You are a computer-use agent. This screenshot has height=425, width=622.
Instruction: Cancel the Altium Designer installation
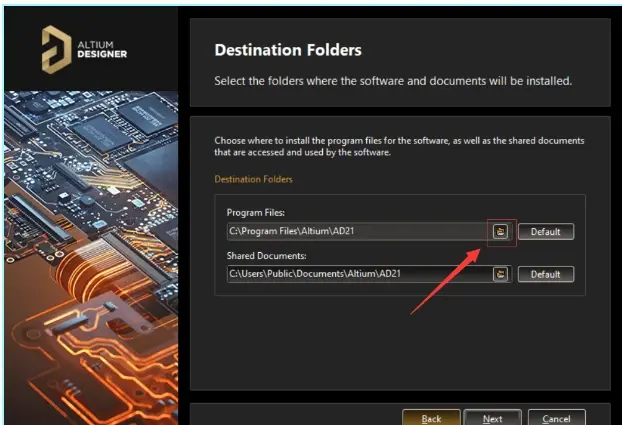click(x=557, y=418)
